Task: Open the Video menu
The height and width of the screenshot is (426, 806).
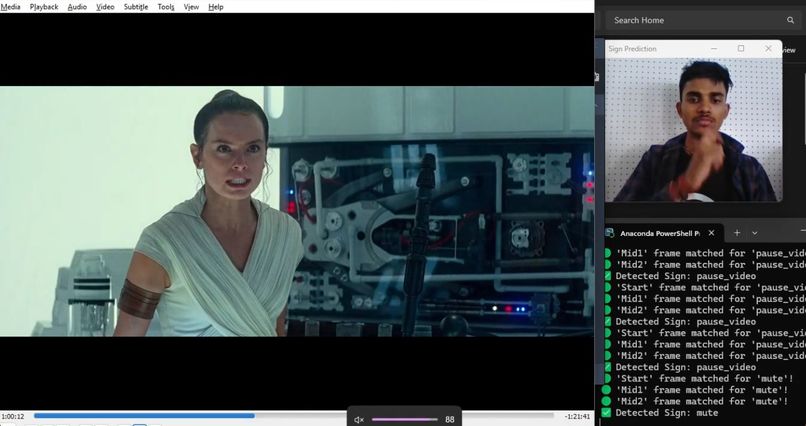Action: 105,7
